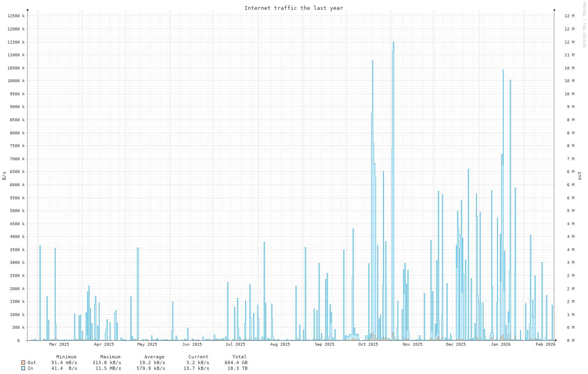588x374 pixels.
Task: Select the Mar 2025 x-axis label
Action: point(59,344)
